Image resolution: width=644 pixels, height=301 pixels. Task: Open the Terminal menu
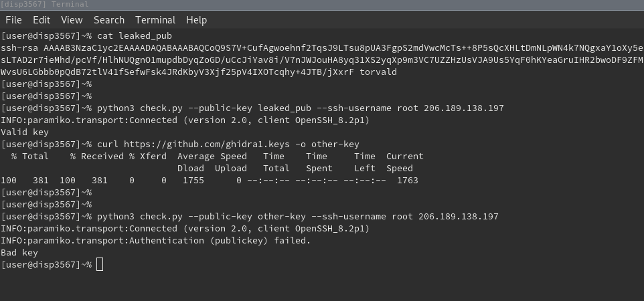pyautogui.click(x=155, y=20)
